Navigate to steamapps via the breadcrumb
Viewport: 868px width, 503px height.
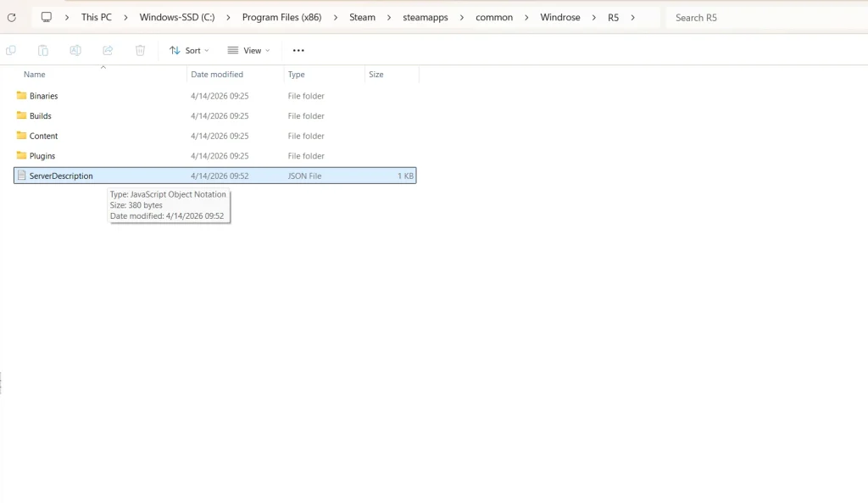(425, 17)
